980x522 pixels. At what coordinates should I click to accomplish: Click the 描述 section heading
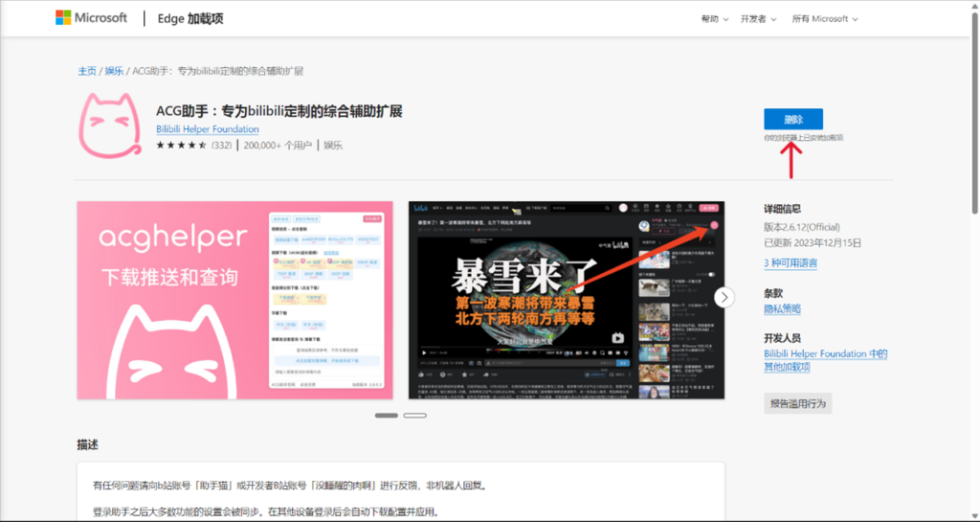(87, 445)
